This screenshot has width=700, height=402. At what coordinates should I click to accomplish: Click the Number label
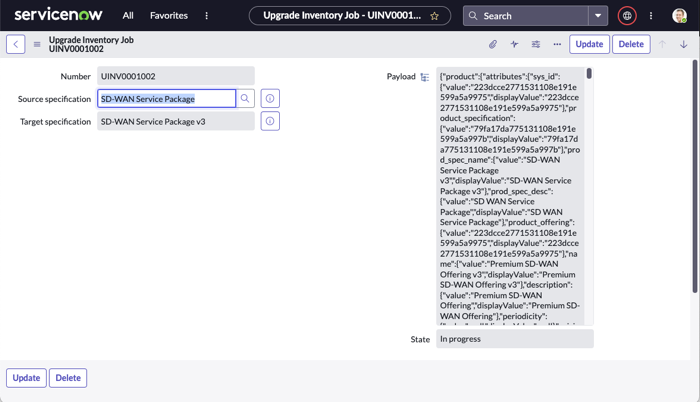pyautogui.click(x=75, y=76)
